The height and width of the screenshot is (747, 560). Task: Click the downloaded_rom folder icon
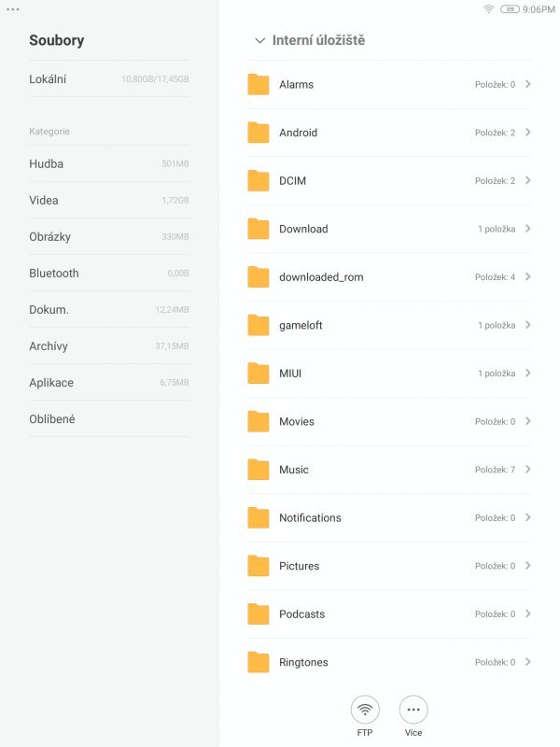click(x=257, y=276)
